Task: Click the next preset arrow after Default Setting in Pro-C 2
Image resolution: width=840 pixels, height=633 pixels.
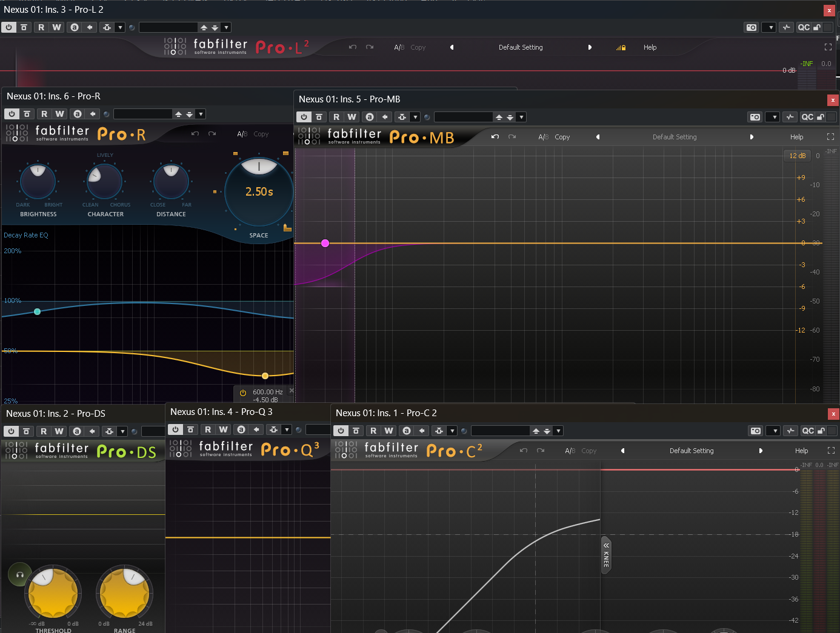Action: (x=761, y=451)
